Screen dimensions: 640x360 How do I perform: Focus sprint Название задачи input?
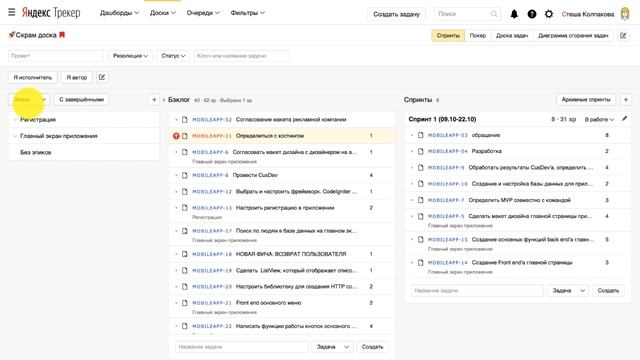tap(477, 291)
